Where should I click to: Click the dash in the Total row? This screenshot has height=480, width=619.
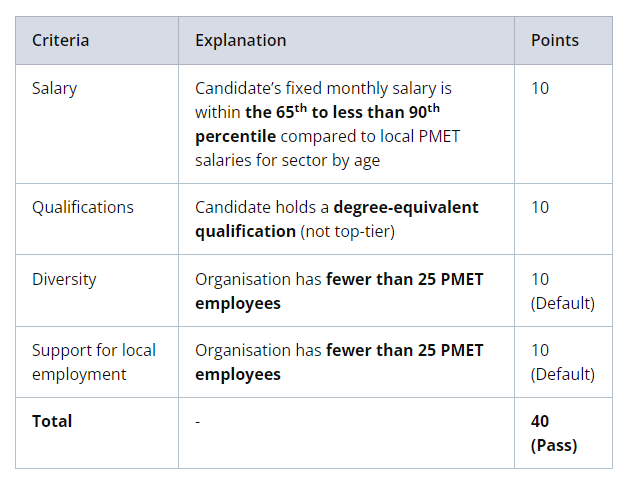click(x=198, y=422)
